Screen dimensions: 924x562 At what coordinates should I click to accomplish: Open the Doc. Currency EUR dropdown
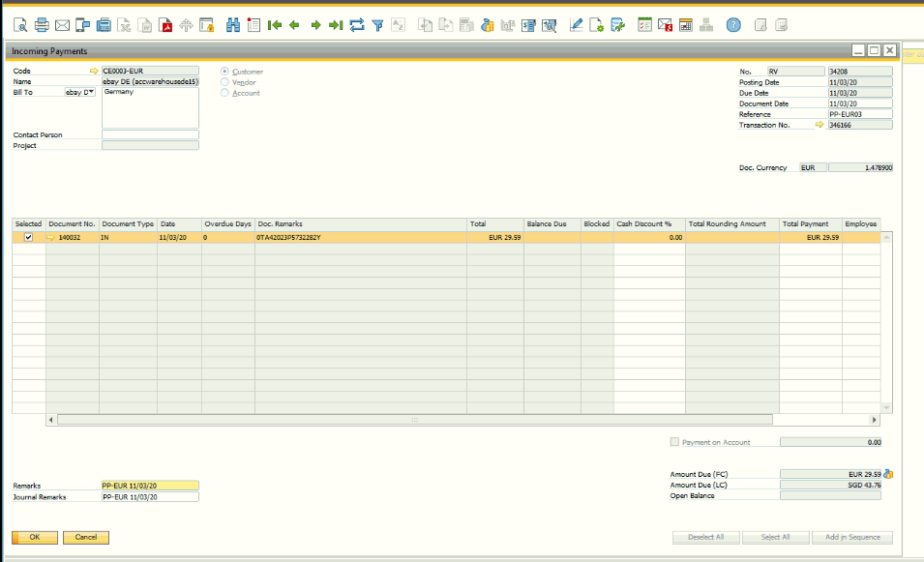[813, 168]
